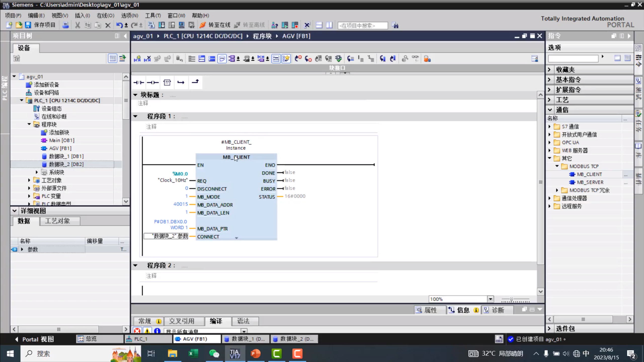Click the delete X icon in toolbar
The width and height of the screenshot is (644, 362).
point(108,25)
